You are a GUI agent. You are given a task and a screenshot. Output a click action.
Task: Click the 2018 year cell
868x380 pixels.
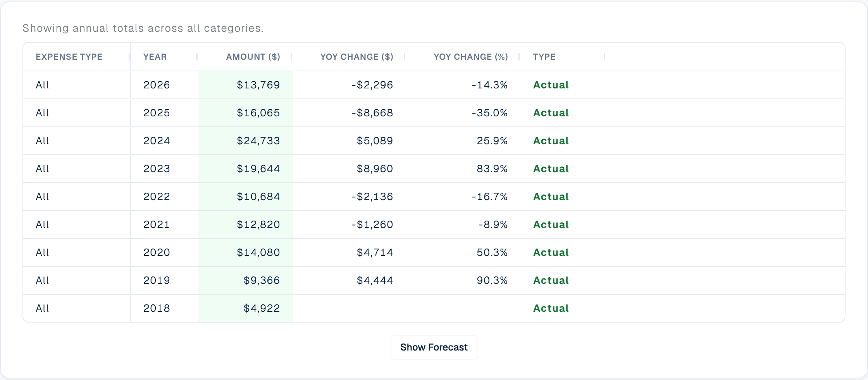coord(165,308)
